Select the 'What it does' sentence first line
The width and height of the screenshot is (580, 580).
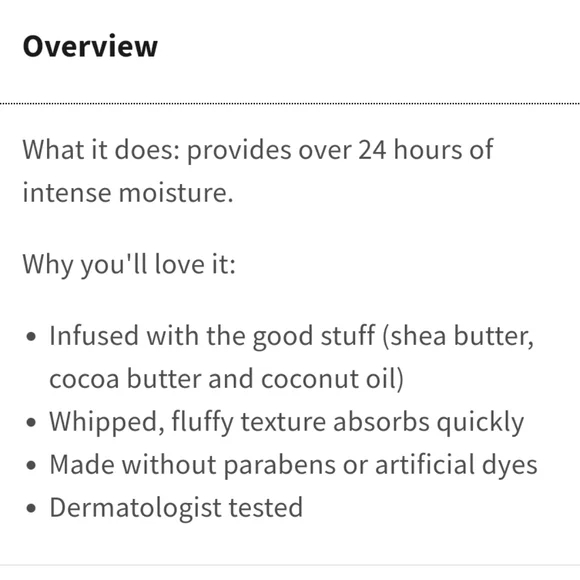tap(258, 151)
